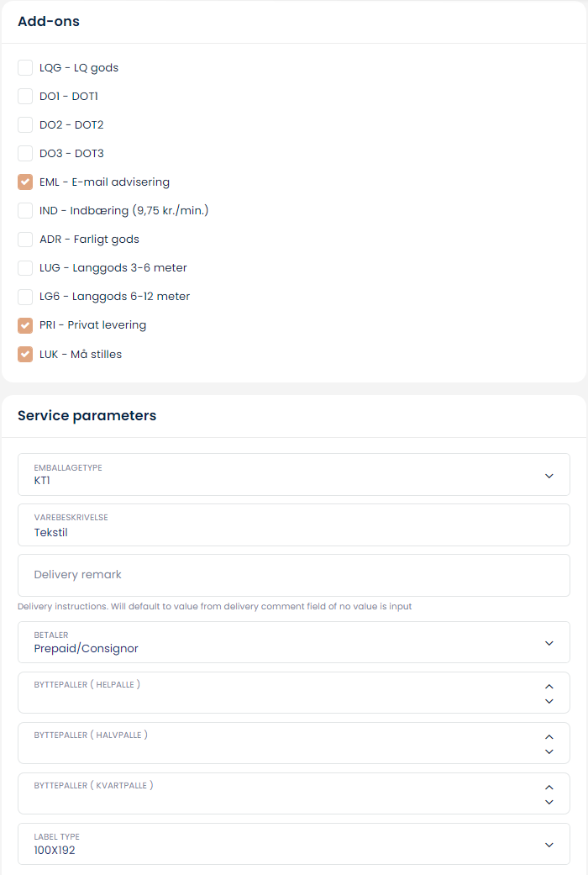
Task: Click up arrow for Byttepaller Kvartpalle
Action: 549,787
